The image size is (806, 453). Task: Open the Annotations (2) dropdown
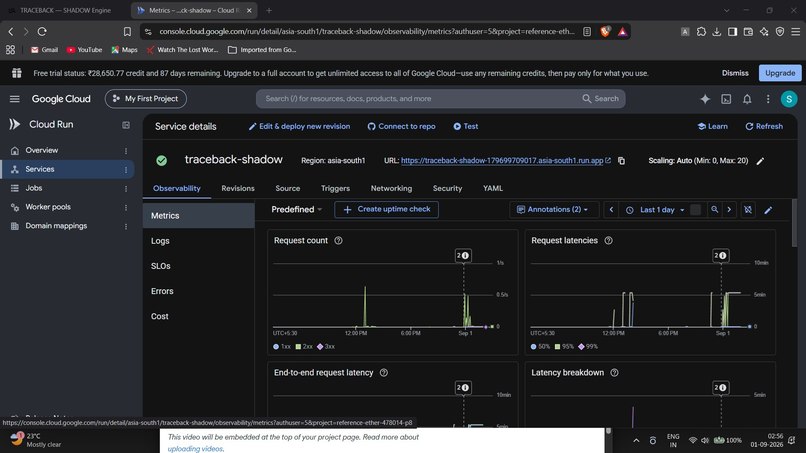coord(553,209)
